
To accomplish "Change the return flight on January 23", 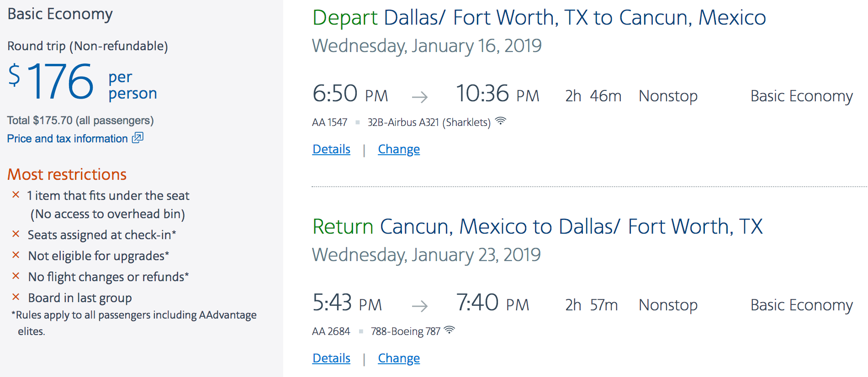I will [x=398, y=358].
